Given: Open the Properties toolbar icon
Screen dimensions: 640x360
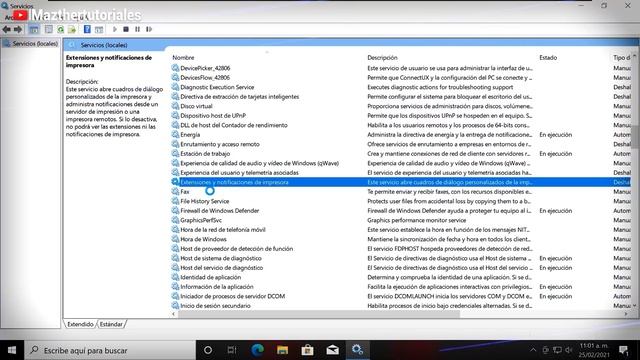Looking at the screenshot, I should pos(49,29).
